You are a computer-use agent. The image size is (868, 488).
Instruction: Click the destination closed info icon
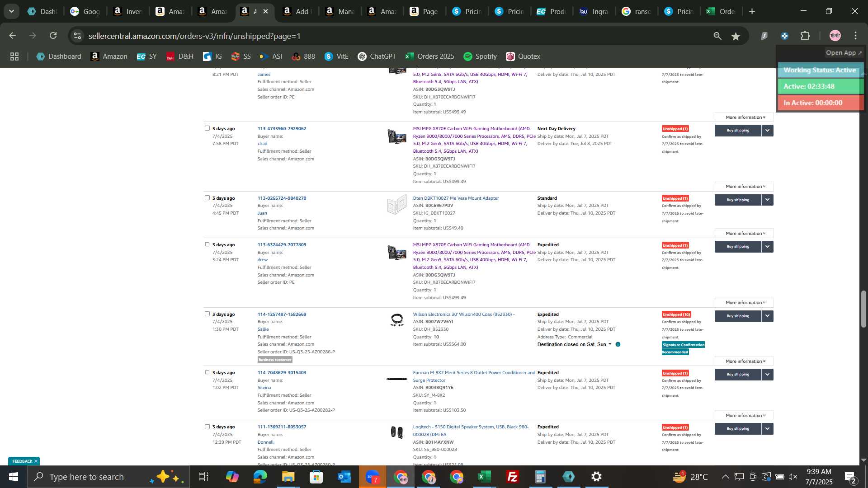[618, 344]
